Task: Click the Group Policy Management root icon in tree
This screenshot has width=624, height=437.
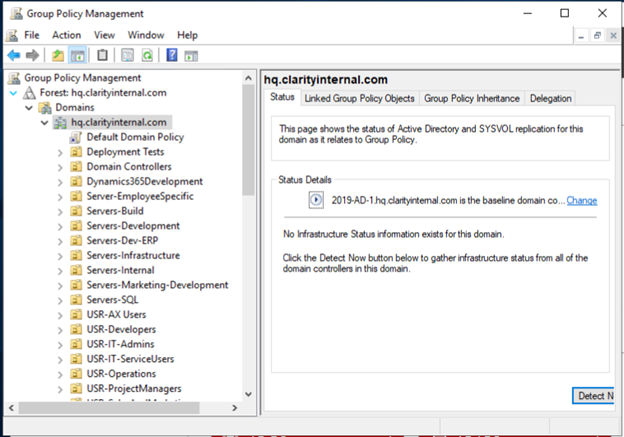Action: tap(14, 78)
